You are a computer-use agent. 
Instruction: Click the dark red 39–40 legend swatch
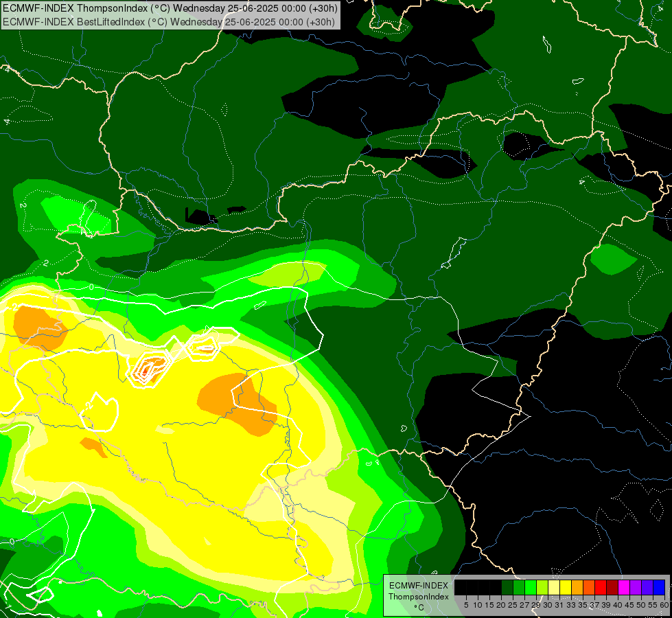[612, 587]
